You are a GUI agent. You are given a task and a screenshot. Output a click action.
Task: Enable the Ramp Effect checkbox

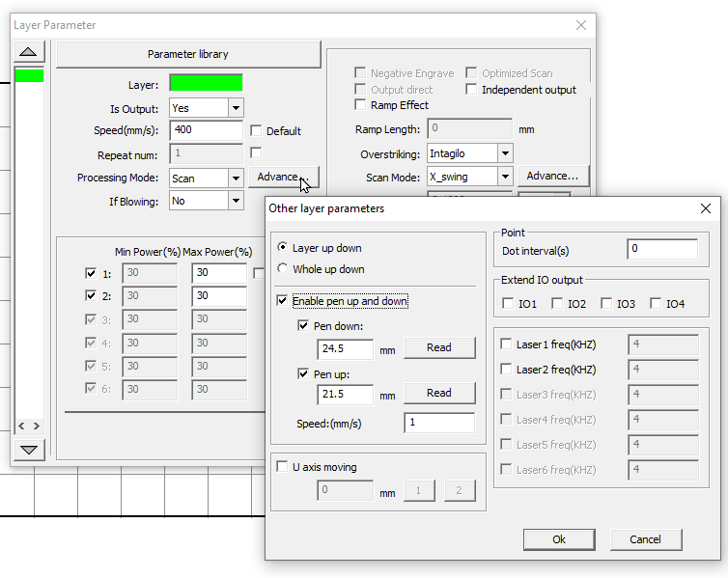coord(360,105)
